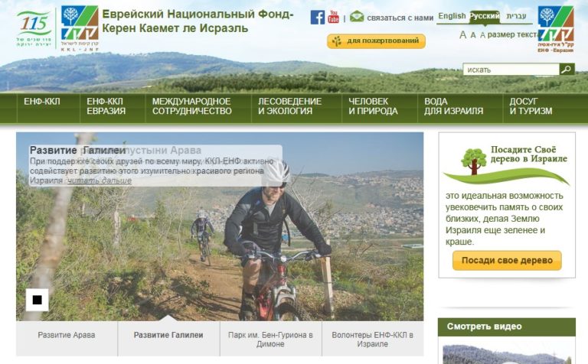588x364 pixels.
Task: Switch language to English
Action: [452, 16]
